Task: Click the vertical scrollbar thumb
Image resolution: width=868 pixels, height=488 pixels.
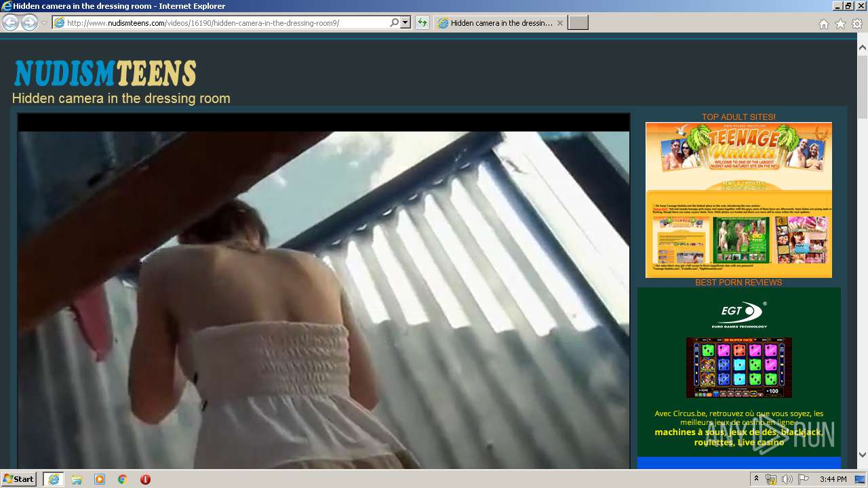Action: (863, 87)
